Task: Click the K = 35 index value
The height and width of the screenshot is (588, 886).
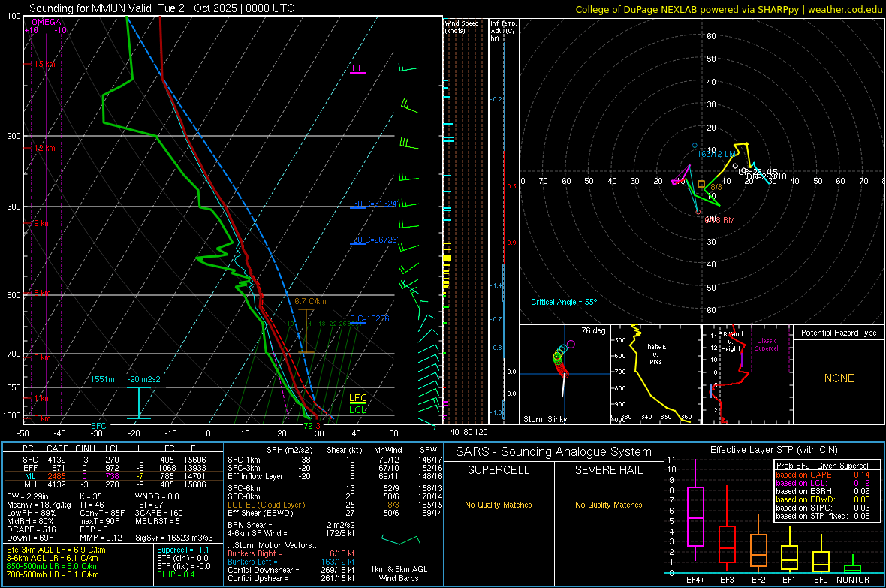Action: pos(90,496)
